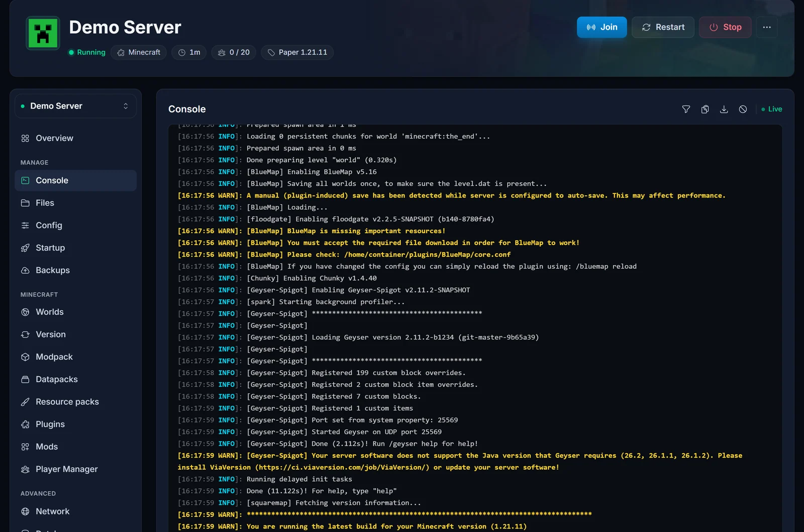Click the squaremap 'Fetching version information' line

(x=299, y=503)
